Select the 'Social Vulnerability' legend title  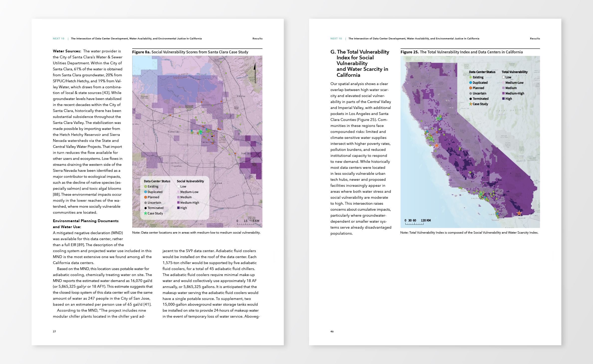190,181
